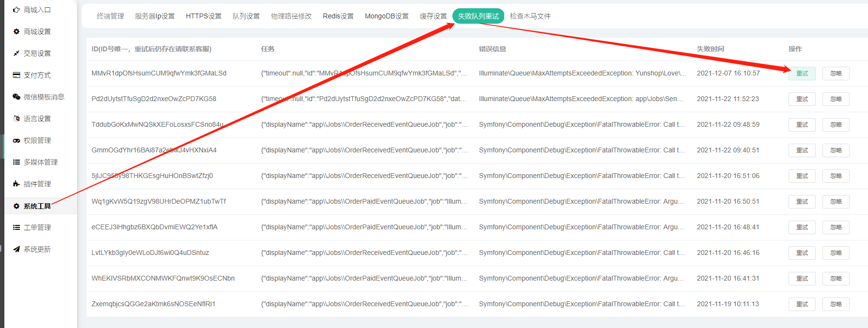868x328 pixels.
Task: Click ID text WhEKIVSRbMXCONMWKFQnwt9K9OsECNbn
Action: click(x=163, y=278)
